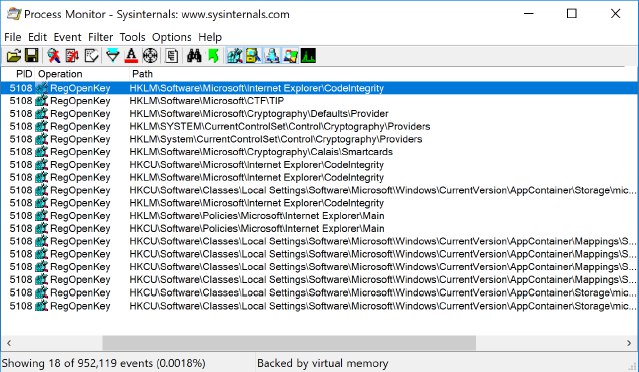
Task: Toggle Show Registry Activity toolbar button
Action: (x=235, y=55)
